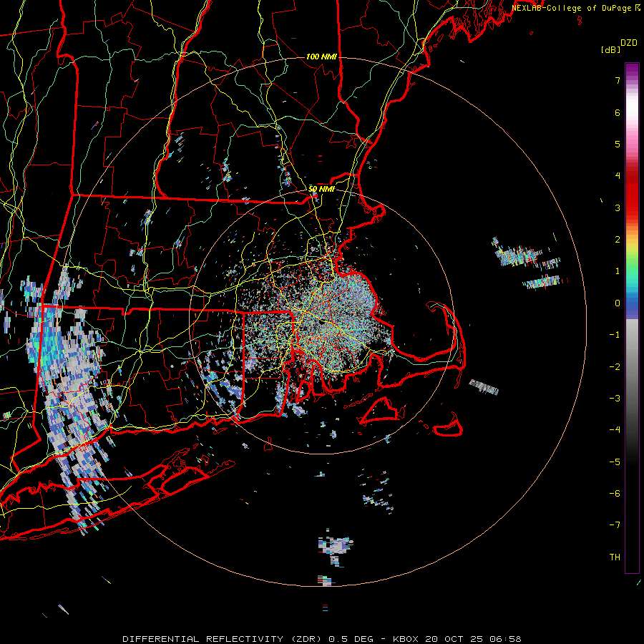Select the ZDR color scale bar
This screenshot has width=644, height=644.
pyautogui.click(x=632, y=318)
